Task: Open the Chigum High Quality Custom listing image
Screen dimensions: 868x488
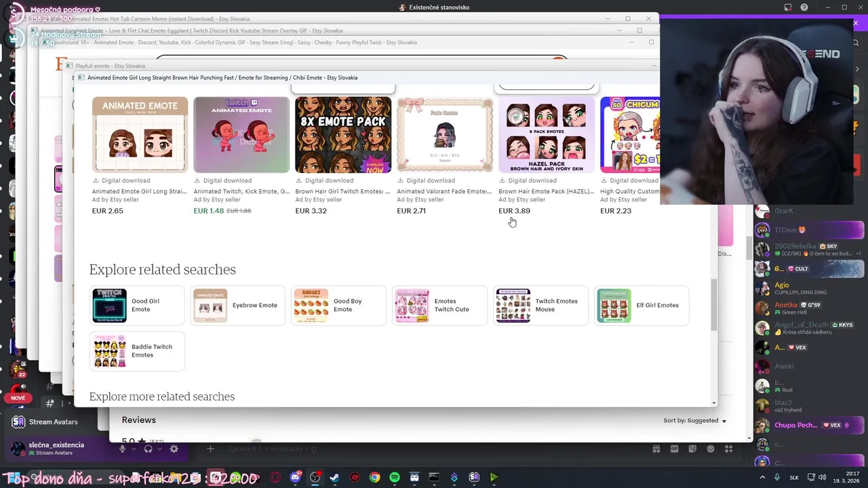Action: click(630, 134)
